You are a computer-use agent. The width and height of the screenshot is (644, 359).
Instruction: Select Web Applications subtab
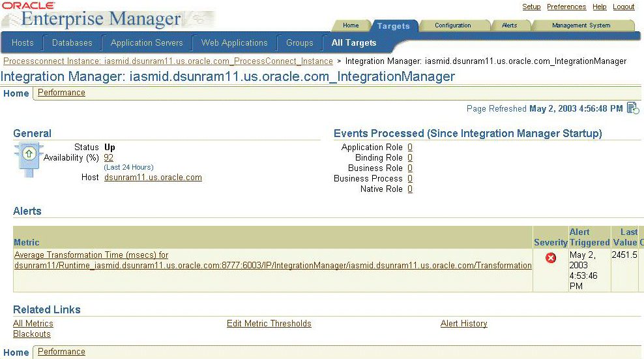click(234, 43)
